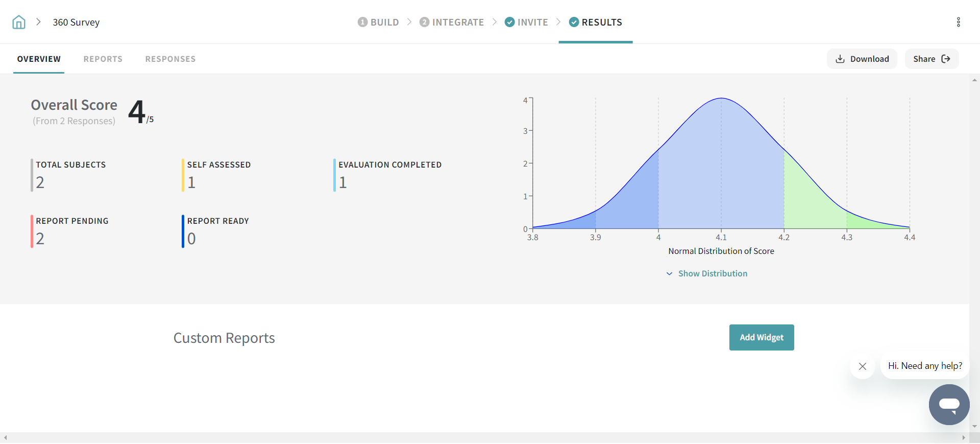The image size is (980, 444).
Task: Dismiss the 'Need any help?' popup
Action: click(862, 366)
